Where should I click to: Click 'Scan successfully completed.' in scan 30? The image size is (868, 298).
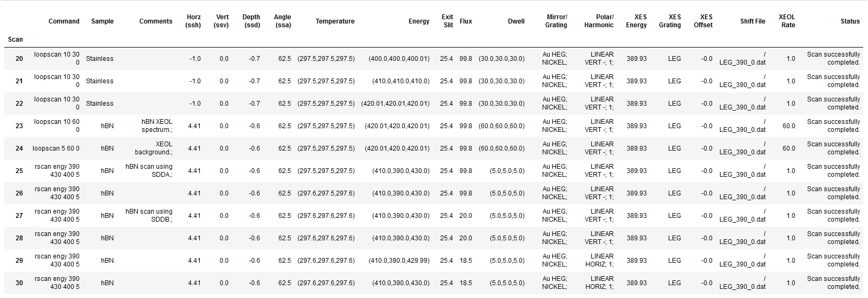pos(833,283)
